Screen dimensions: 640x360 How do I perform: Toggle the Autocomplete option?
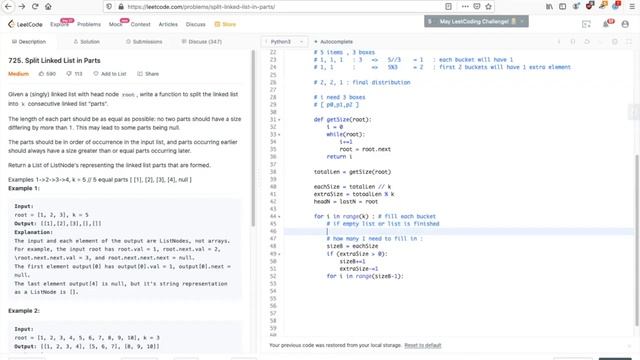click(333, 42)
